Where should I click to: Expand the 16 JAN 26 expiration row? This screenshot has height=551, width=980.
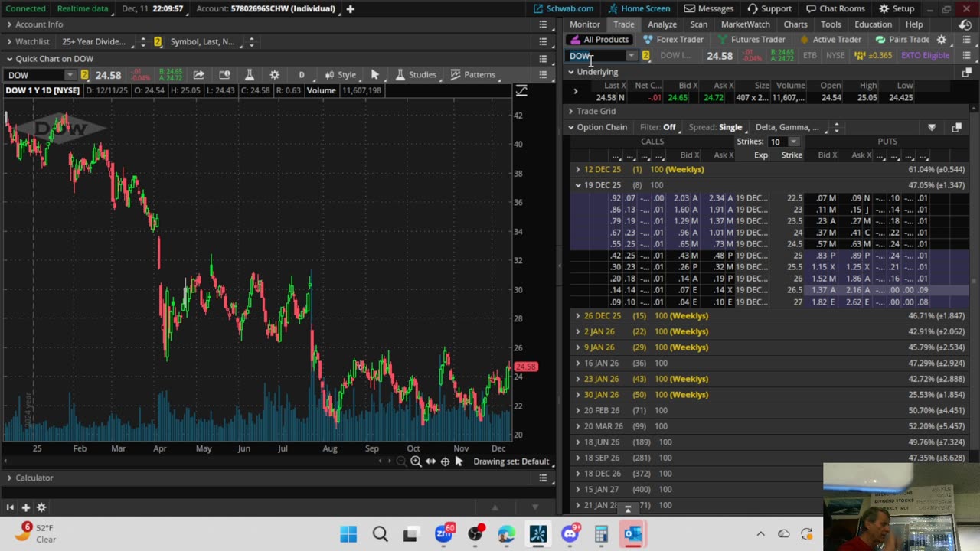coord(578,363)
